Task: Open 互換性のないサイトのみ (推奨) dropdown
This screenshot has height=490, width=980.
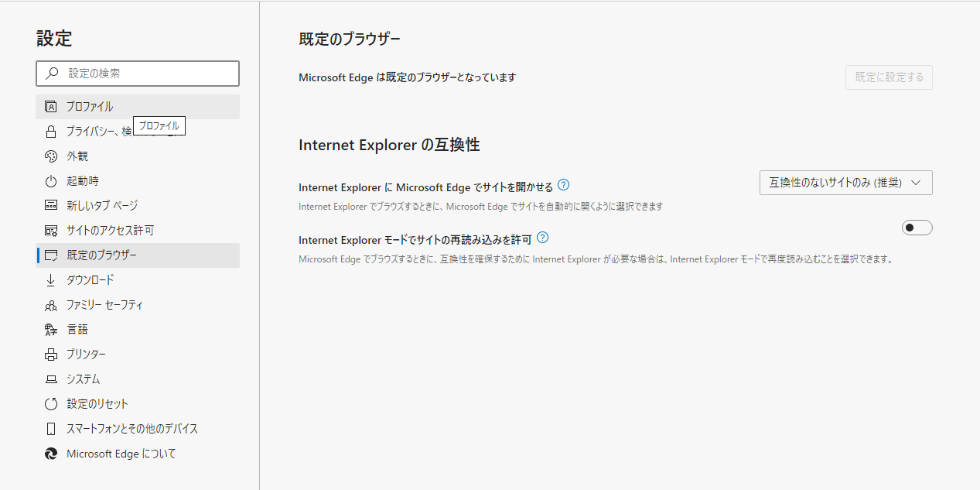Action: pyautogui.click(x=846, y=183)
